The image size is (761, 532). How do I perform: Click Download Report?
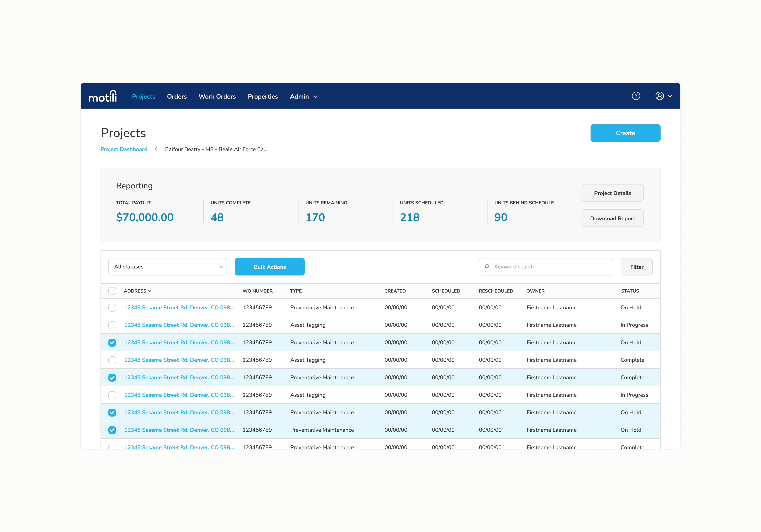pos(612,218)
